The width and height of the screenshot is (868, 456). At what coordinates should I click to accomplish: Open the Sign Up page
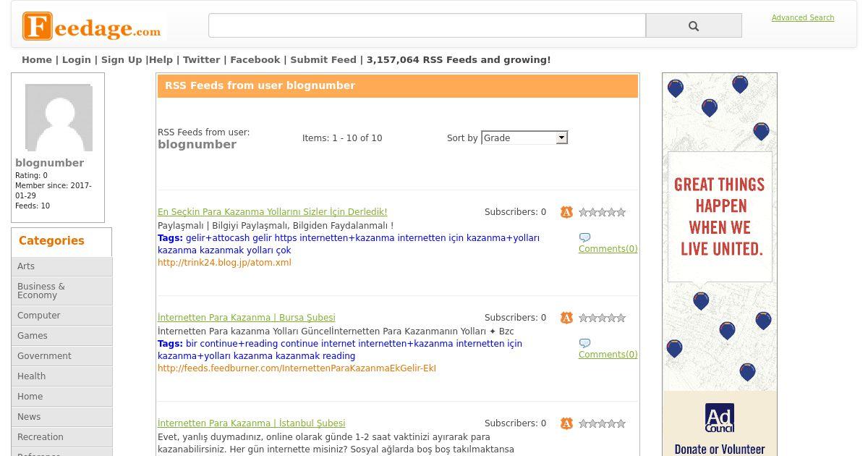coord(122,60)
